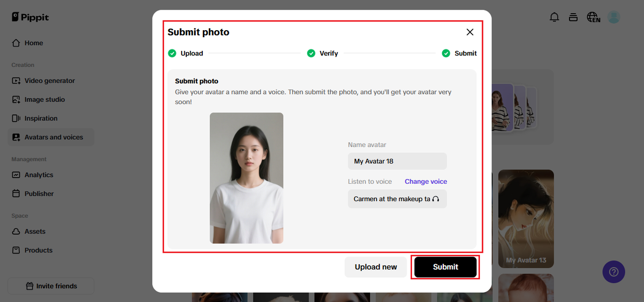Close the Submit photo dialog
The image size is (644, 302).
pos(470,32)
